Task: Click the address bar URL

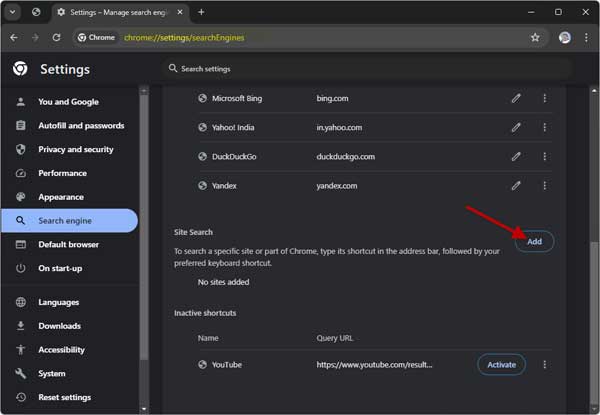Action: 184,37
